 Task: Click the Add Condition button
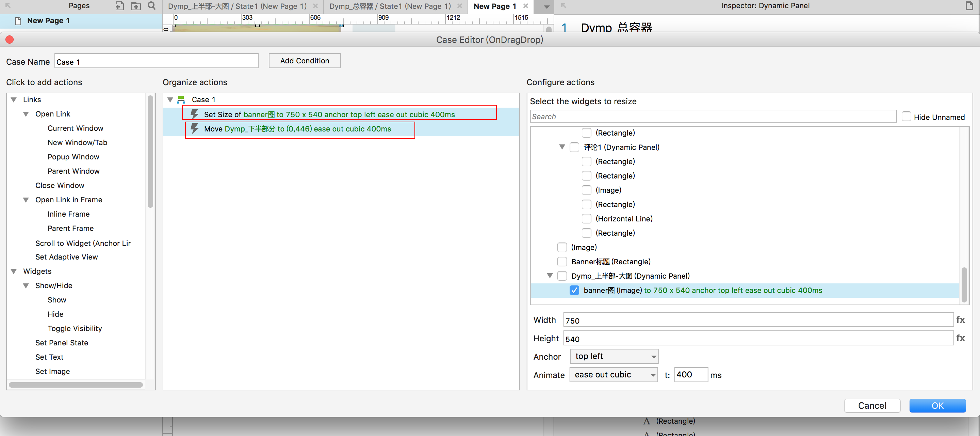click(304, 61)
